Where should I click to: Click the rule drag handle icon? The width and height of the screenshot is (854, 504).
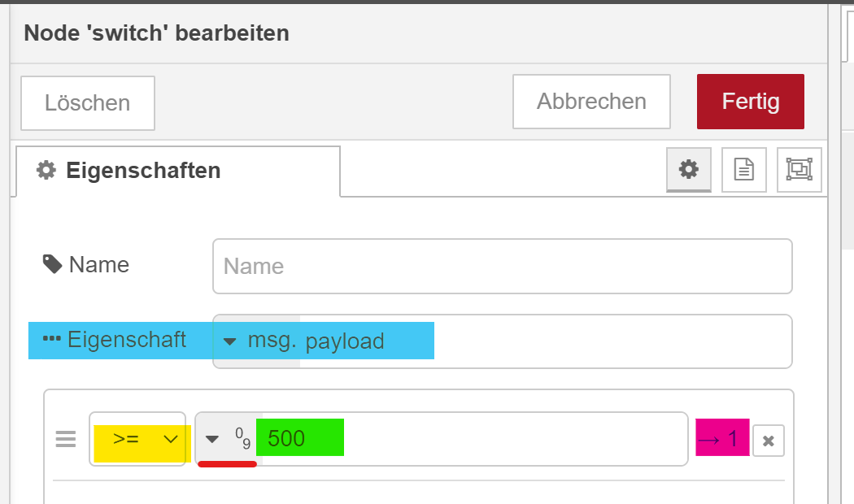click(x=66, y=439)
